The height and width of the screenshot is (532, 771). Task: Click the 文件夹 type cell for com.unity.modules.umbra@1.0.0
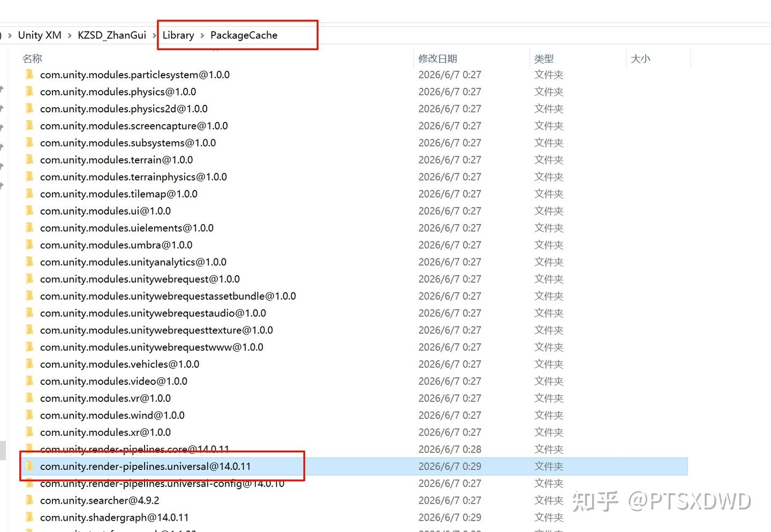coord(549,245)
